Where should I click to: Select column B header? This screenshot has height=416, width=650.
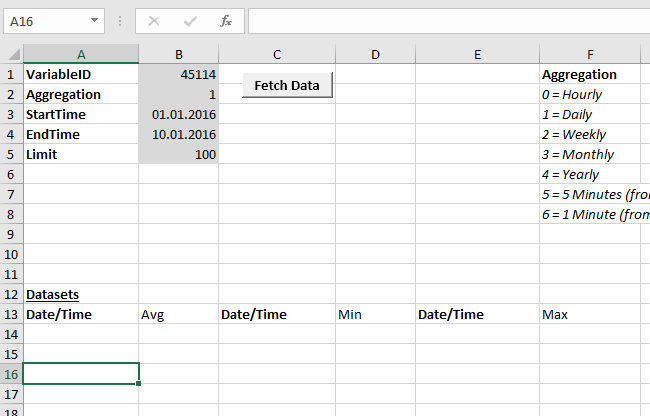point(178,54)
